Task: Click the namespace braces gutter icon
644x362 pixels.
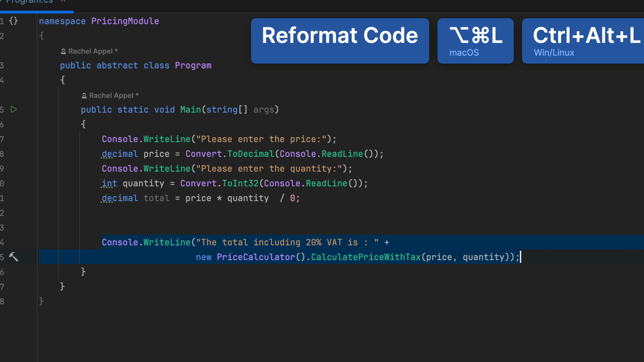Action: (13, 21)
